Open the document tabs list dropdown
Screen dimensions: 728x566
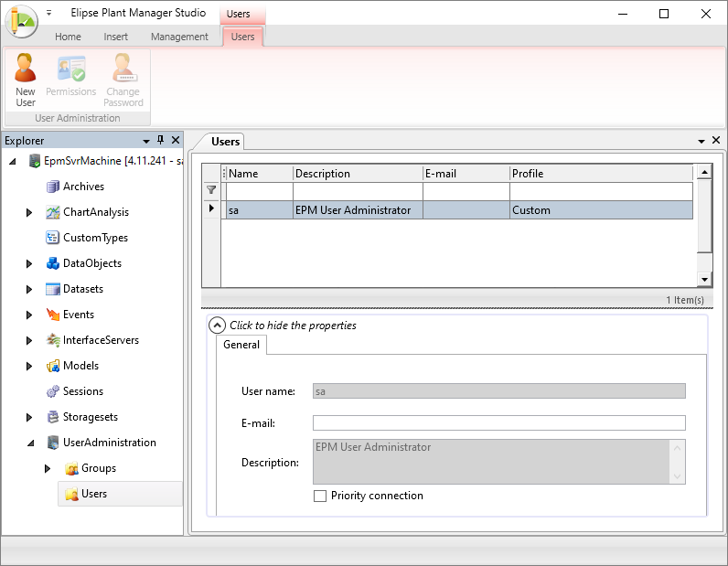(x=701, y=141)
